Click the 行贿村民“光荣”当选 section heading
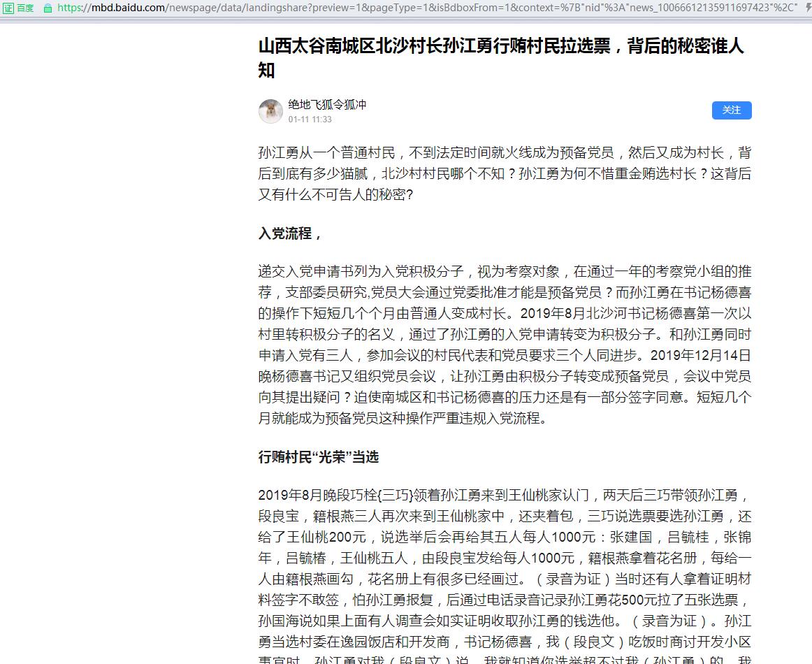This screenshot has width=812, height=664. (x=319, y=457)
